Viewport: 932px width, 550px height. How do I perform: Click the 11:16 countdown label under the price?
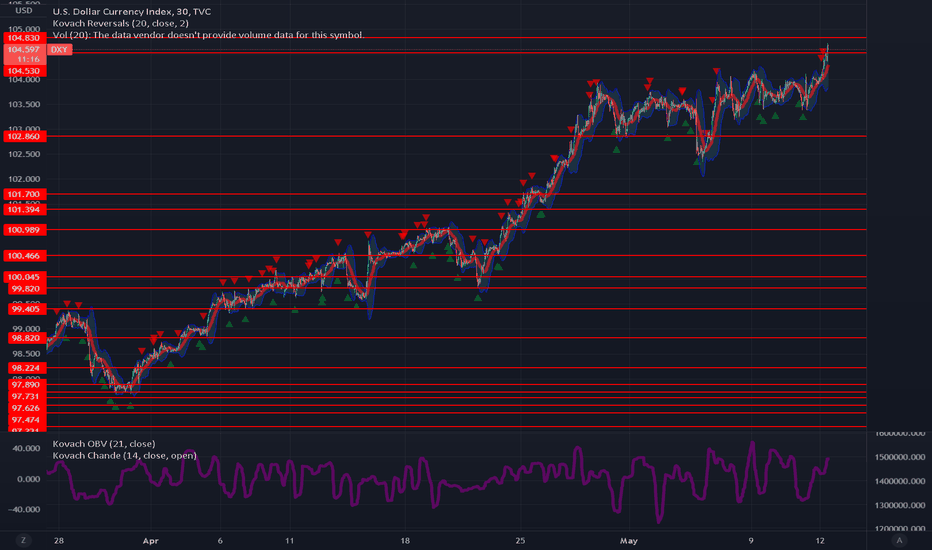tap(28, 59)
